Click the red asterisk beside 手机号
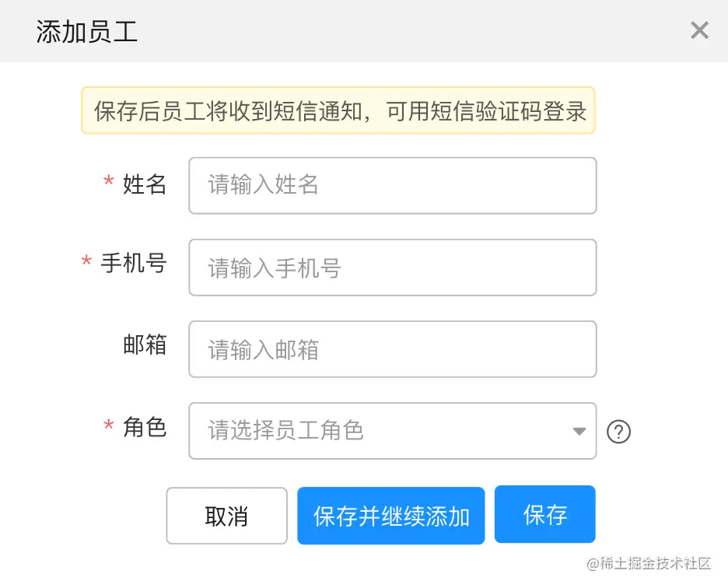728x588 pixels. coord(86,263)
